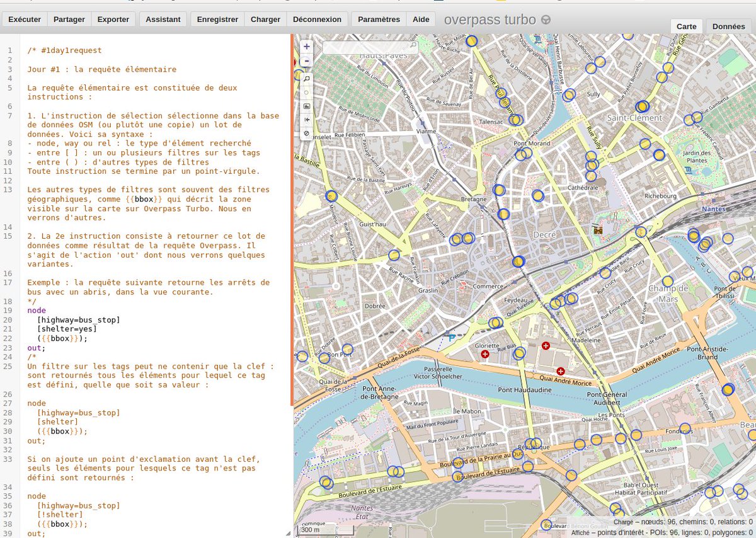Open Paramètres settings
The width and height of the screenshot is (756, 538).
[x=379, y=20]
